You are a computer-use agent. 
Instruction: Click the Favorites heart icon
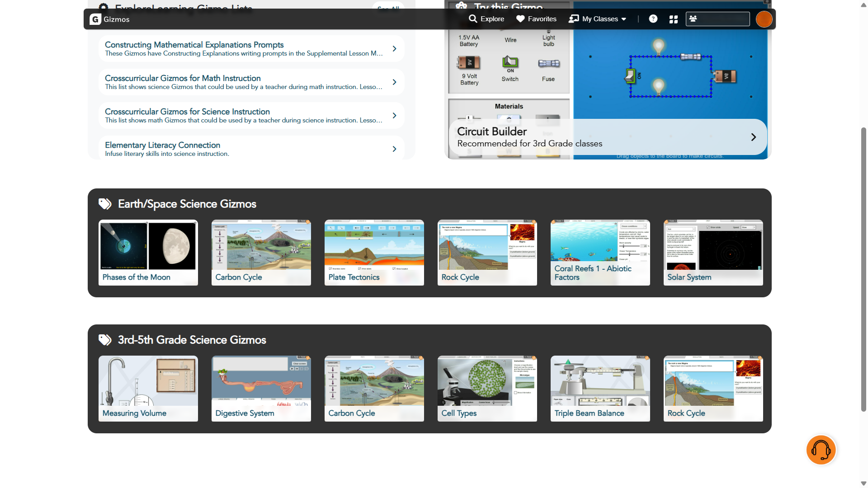[520, 19]
